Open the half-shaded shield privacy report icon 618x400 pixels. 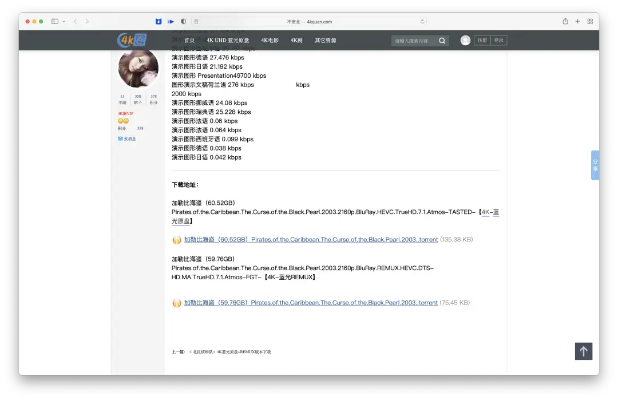pos(183,21)
